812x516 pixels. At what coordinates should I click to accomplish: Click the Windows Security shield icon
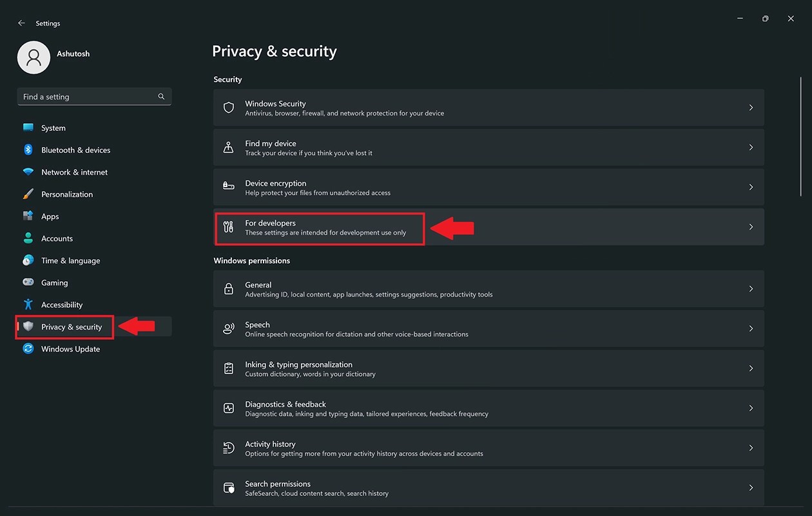[x=228, y=107]
